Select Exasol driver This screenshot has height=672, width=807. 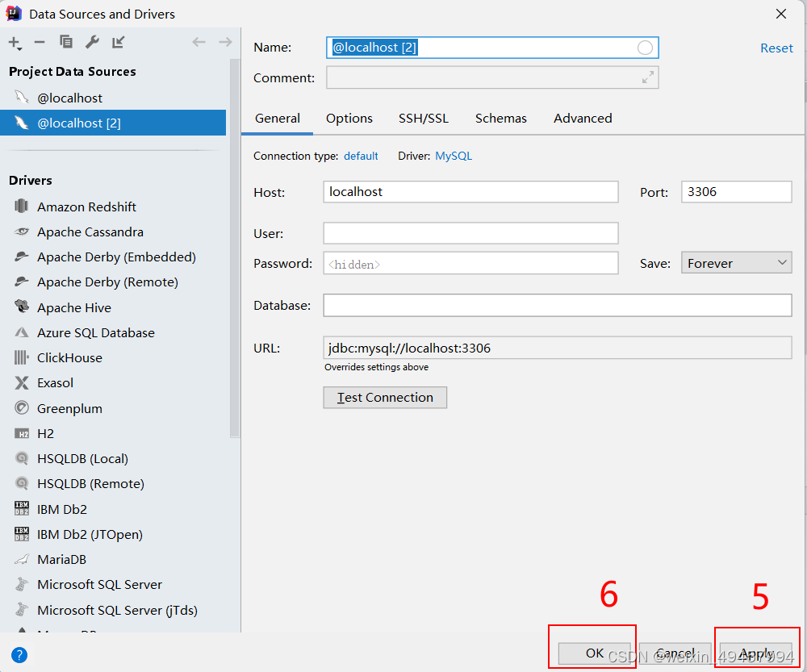pyautogui.click(x=113, y=383)
